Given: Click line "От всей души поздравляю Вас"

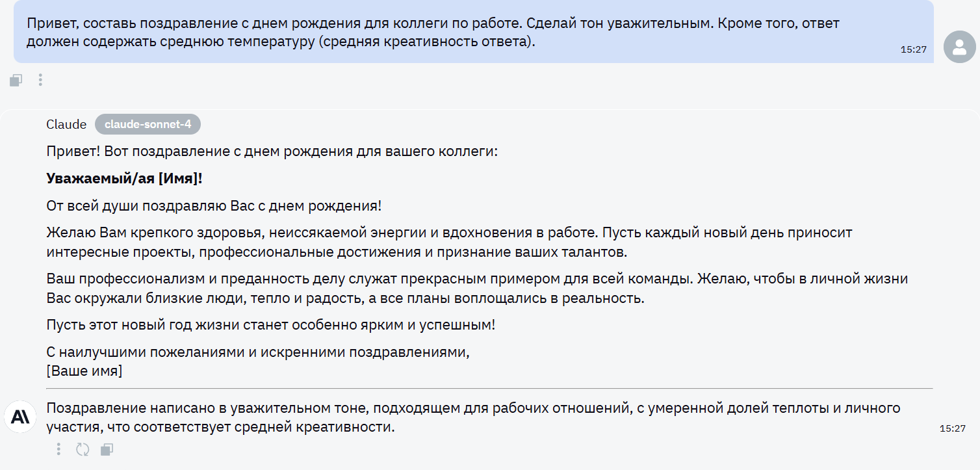Looking at the screenshot, I should [214, 206].
